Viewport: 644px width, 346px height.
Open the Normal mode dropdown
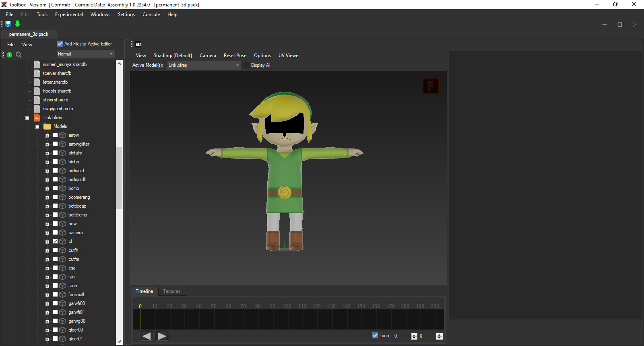[86, 54]
